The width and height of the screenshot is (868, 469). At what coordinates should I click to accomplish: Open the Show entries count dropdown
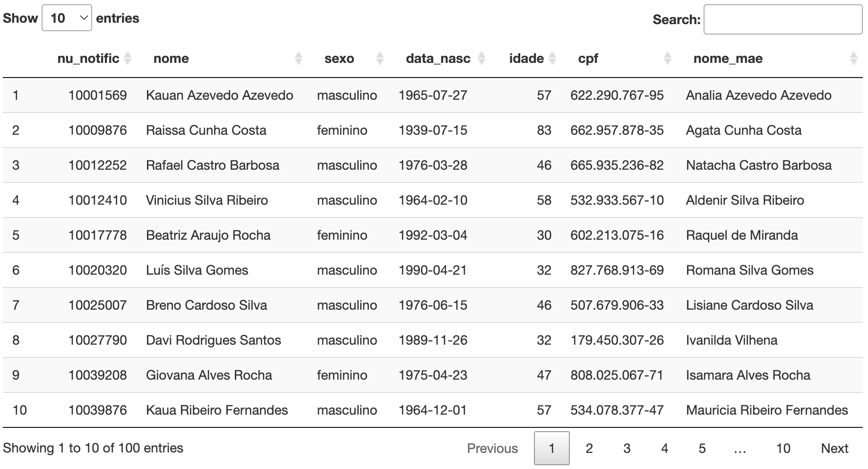click(67, 18)
